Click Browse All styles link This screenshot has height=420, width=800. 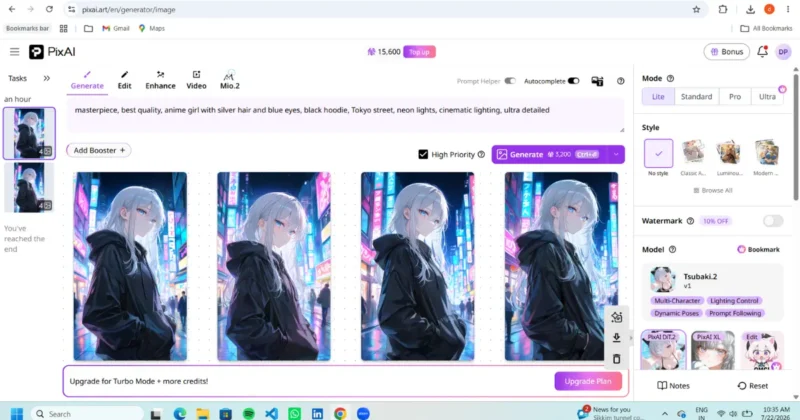(x=713, y=190)
